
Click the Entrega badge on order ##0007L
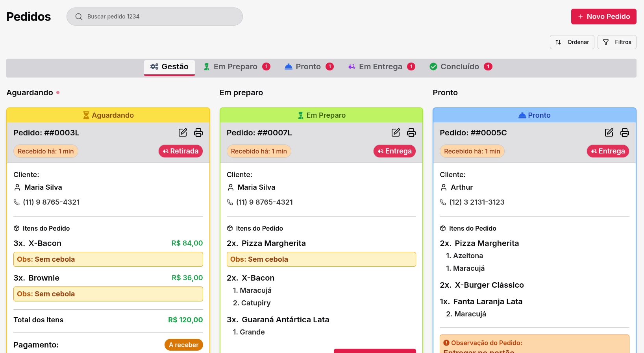tap(394, 151)
